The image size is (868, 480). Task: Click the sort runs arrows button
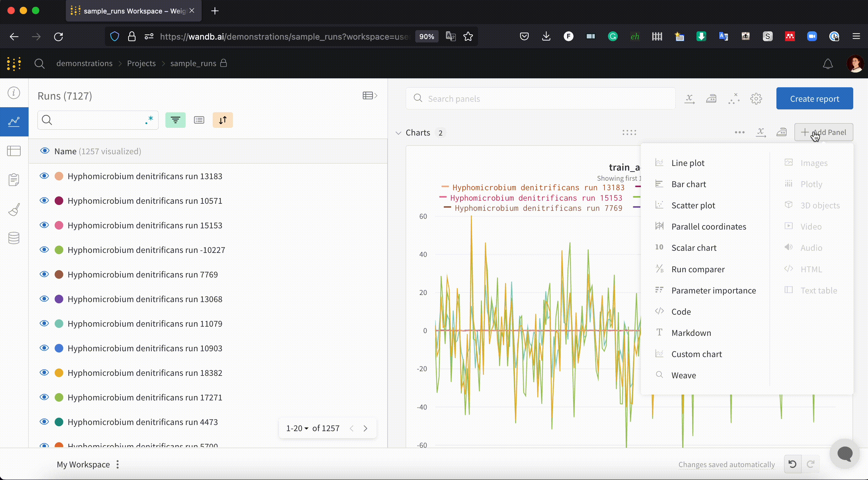click(x=223, y=120)
